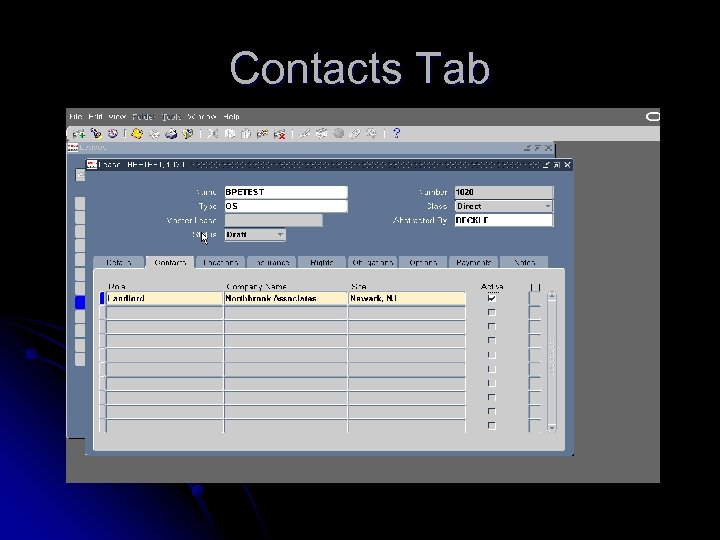Open the Help menu
The height and width of the screenshot is (540, 720).
coord(231,117)
